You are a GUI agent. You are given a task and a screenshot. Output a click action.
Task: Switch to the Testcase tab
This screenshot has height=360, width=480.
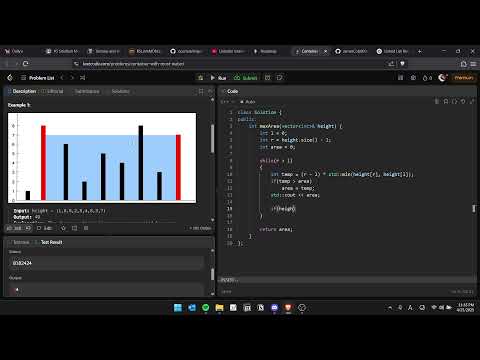tap(19, 242)
